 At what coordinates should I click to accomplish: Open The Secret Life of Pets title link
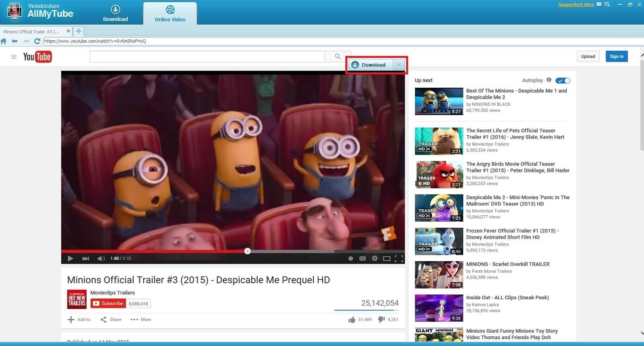pyautogui.click(x=515, y=134)
